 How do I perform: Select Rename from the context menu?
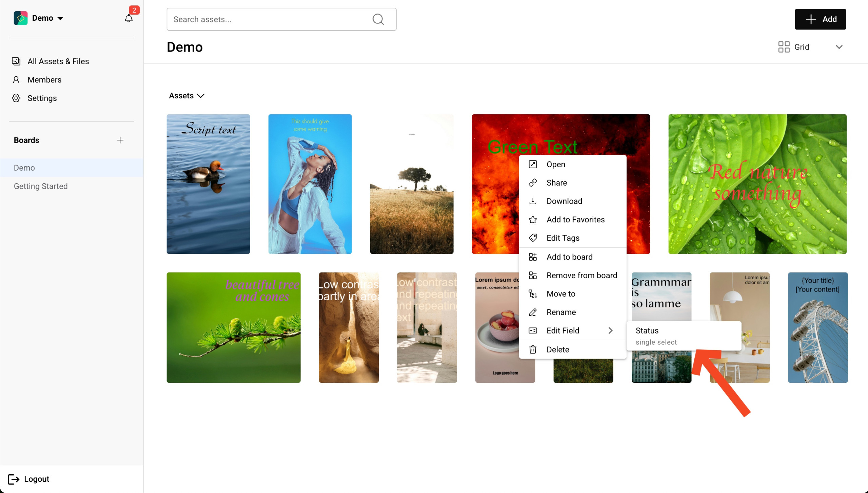point(561,312)
